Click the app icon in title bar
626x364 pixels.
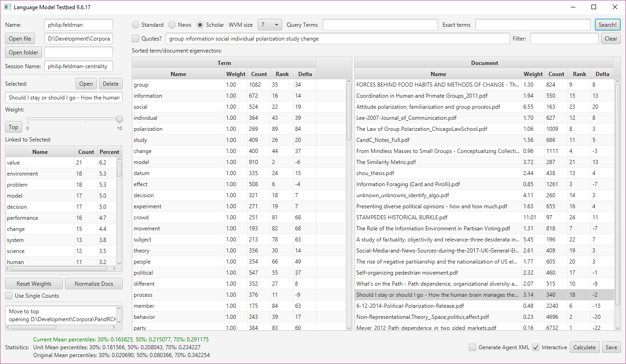click(x=7, y=7)
